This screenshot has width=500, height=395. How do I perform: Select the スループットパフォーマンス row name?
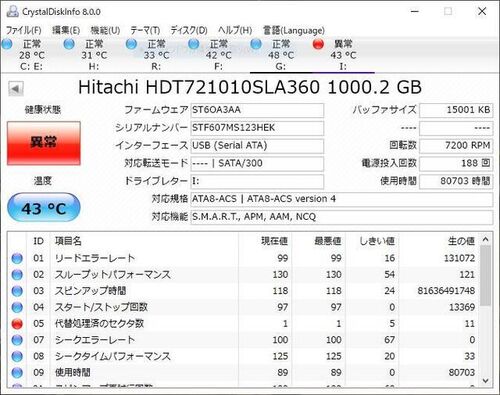click(x=113, y=275)
